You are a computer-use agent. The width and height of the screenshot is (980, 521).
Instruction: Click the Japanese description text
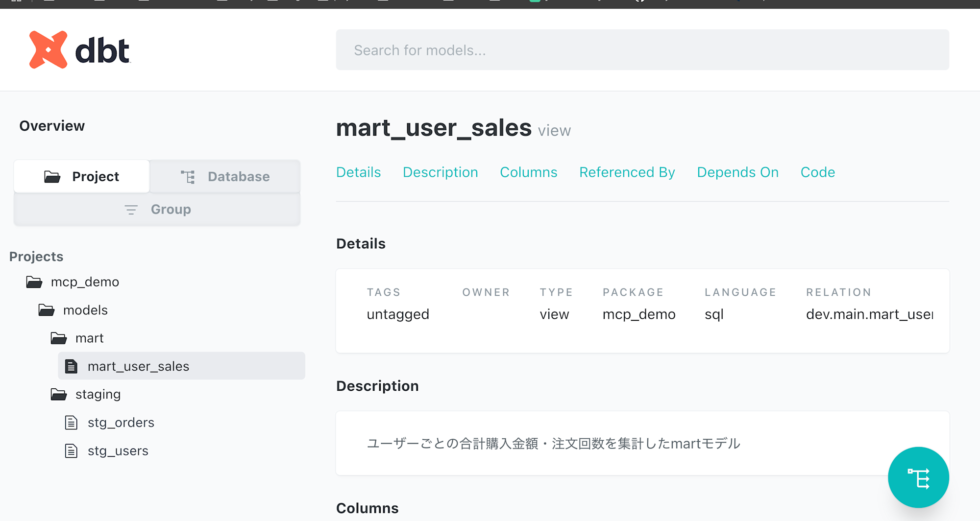click(553, 444)
